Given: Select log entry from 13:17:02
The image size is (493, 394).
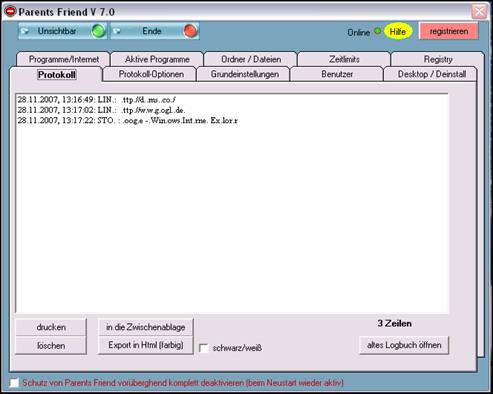Looking at the screenshot, I should pyautogui.click(x=101, y=110).
